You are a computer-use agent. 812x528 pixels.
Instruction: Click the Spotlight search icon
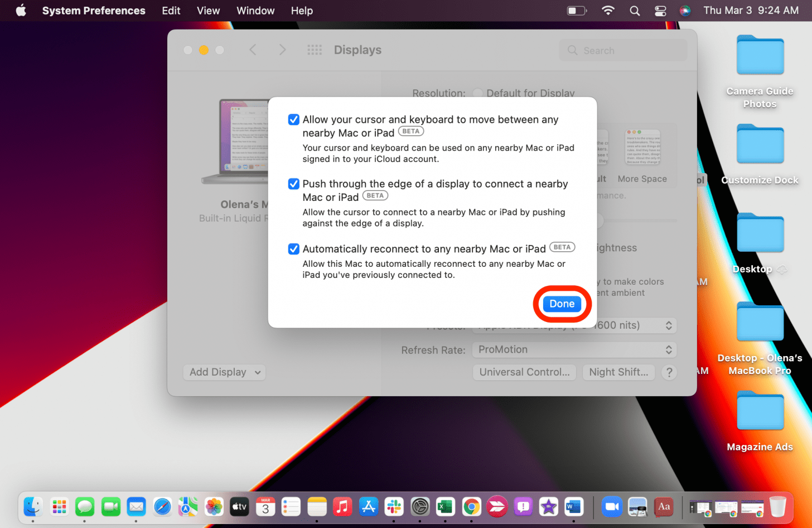tap(635, 11)
